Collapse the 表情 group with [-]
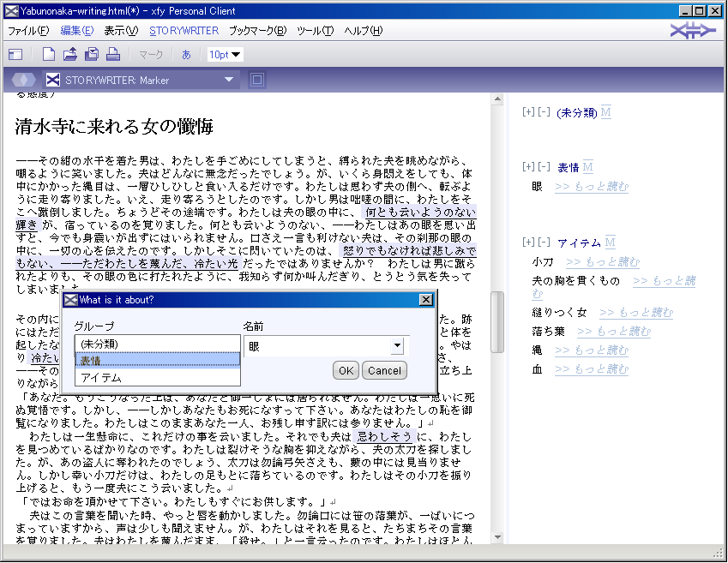This screenshot has height=563, width=728. point(544,166)
